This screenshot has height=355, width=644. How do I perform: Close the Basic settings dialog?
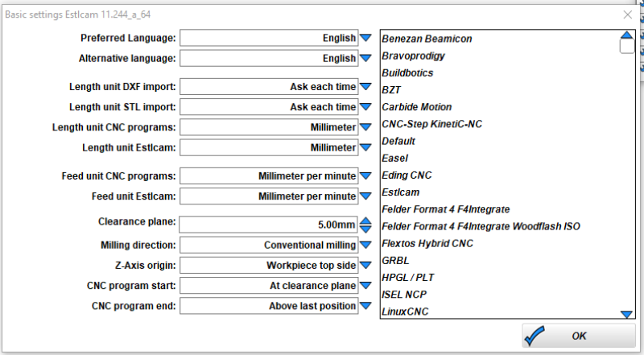point(628,14)
